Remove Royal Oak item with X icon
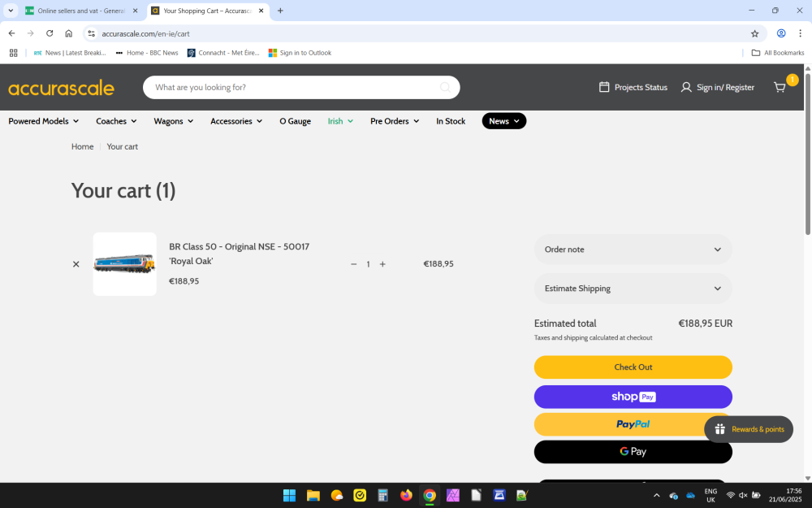The image size is (812, 508). pyautogui.click(x=76, y=264)
